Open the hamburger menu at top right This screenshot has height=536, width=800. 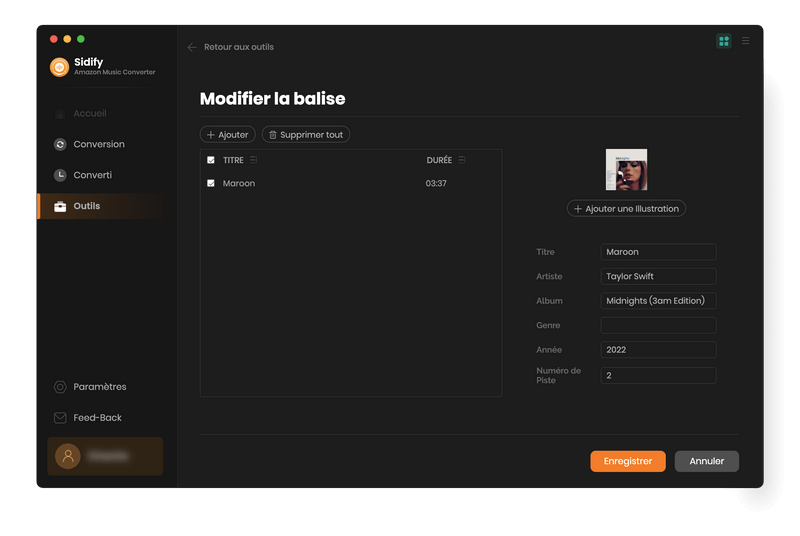point(745,41)
